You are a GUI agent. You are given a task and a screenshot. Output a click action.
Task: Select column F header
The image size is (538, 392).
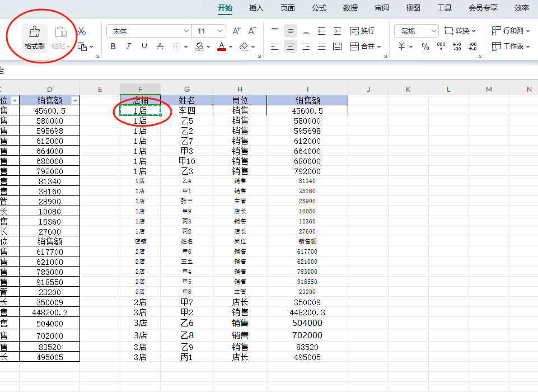141,89
